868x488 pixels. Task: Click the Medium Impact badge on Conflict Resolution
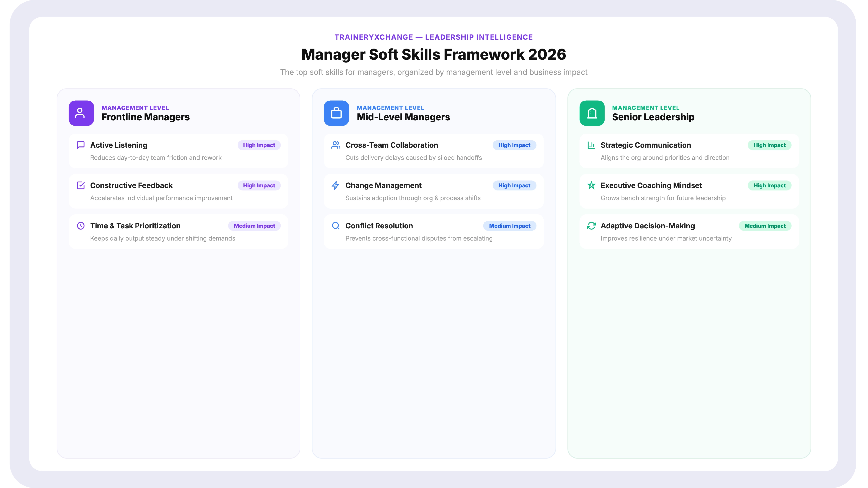pos(510,226)
